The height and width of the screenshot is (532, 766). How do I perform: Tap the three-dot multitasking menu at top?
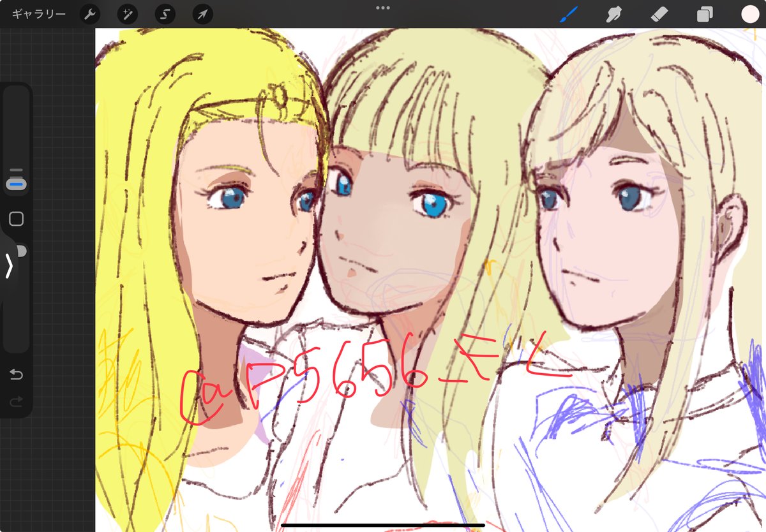coord(383,8)
